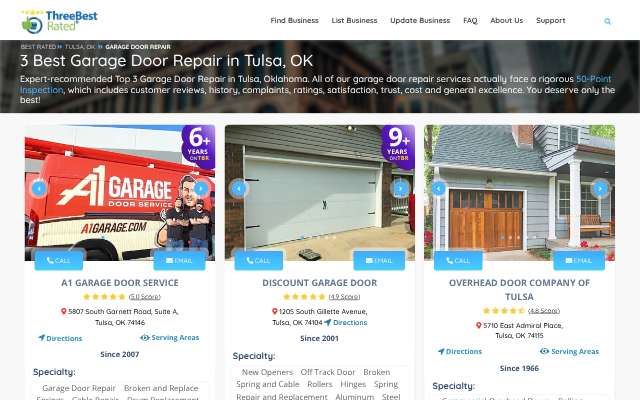Click the star rating of Discount Garage Door
640x400 pixels.
(304, 297)
